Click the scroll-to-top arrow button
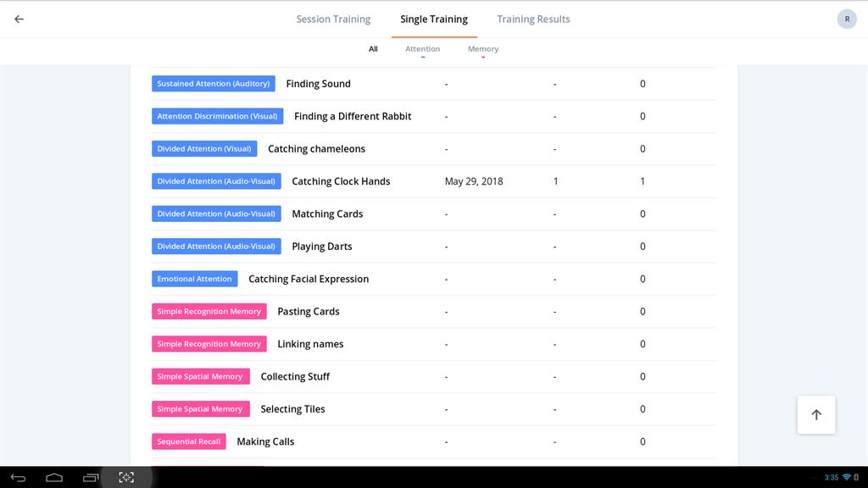The width and height of the screenshot is (868, 488). (x=816, y=415)
